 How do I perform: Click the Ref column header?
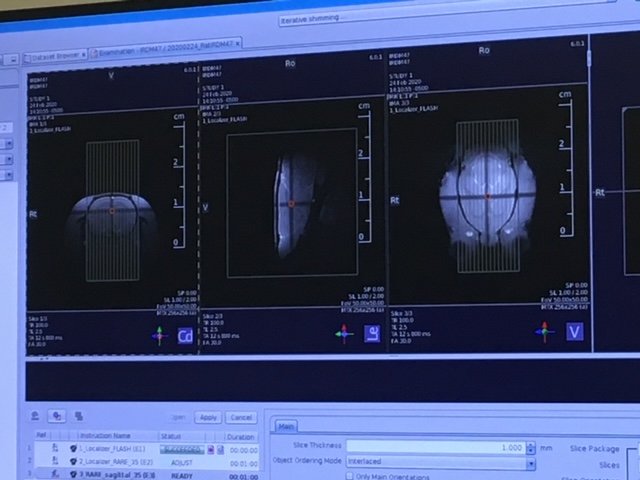coord(41,435)
